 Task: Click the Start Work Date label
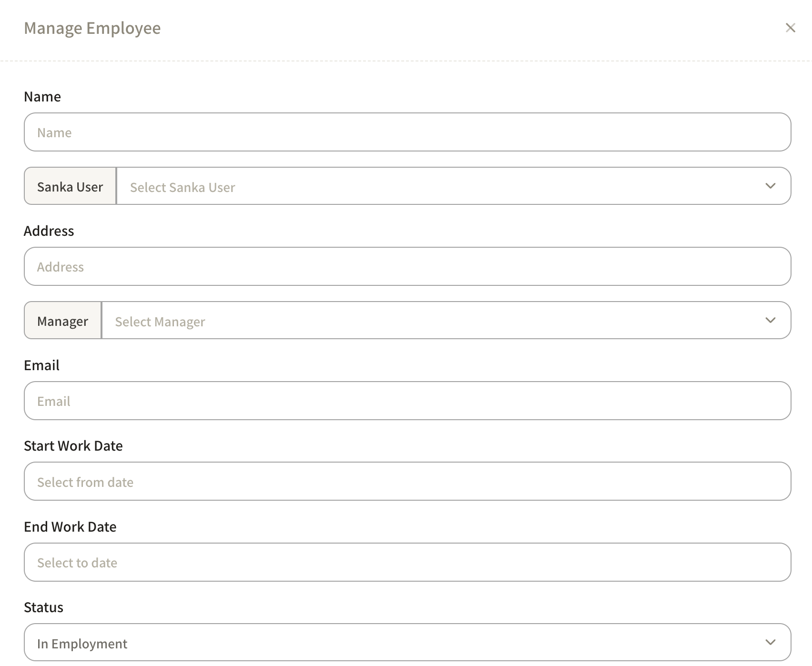click(73, 446)
